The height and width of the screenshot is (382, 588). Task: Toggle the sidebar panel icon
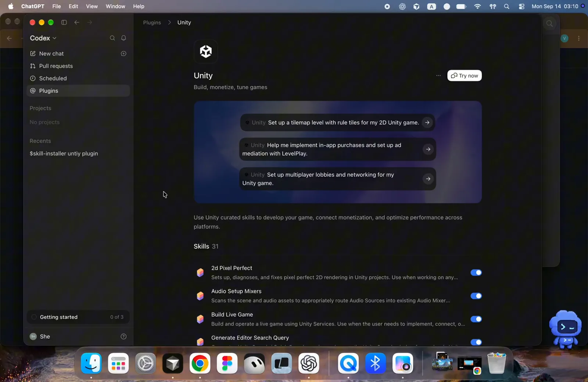tap(64, 22)
